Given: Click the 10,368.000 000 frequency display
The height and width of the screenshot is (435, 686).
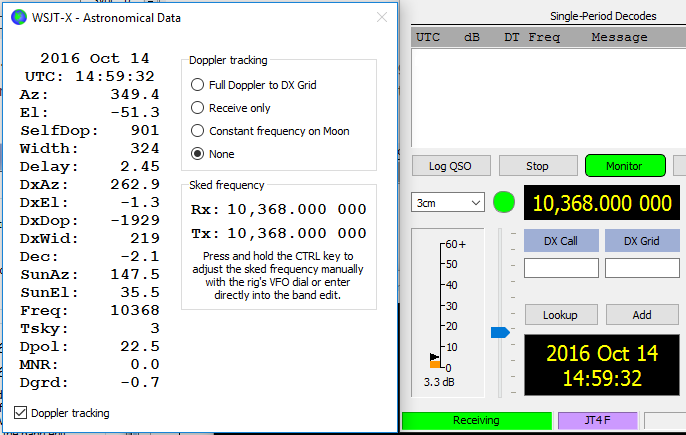Looking at the screenshot, I should 602,204.
